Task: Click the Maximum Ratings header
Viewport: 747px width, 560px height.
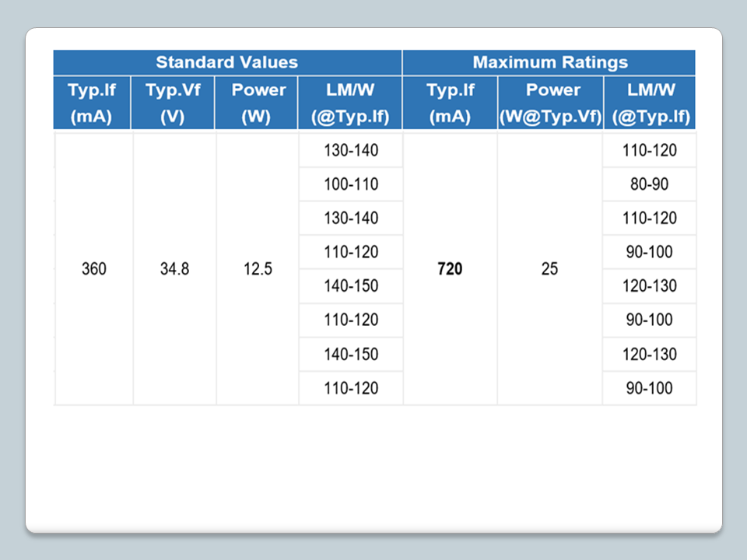Action: [549, 62]
